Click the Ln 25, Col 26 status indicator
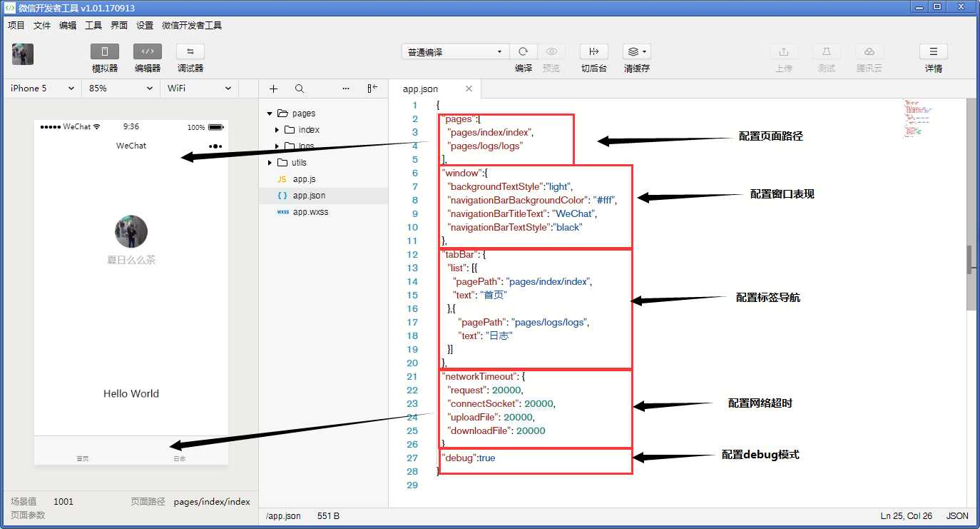This screenshot has width=980, height=529. click(x=907, y=515)
